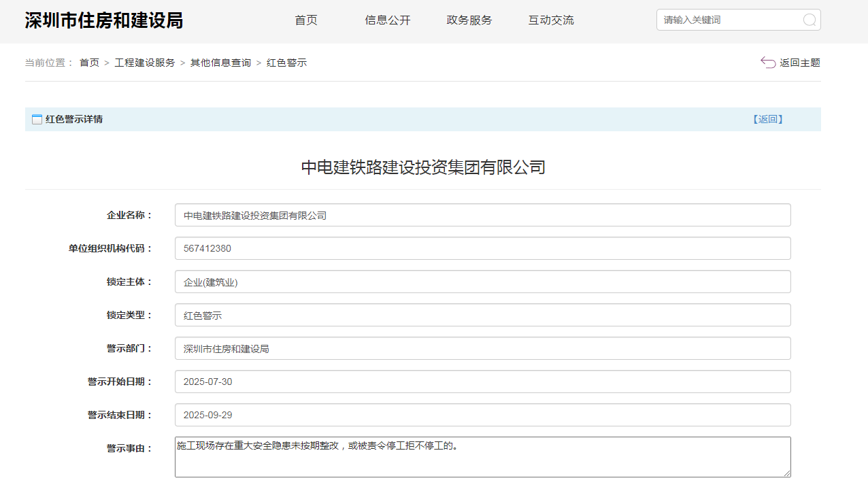Go to 政务服务 in the top navigation
Image resolution: width=868 pixels, height=489 pixels.
click(469, 20)
